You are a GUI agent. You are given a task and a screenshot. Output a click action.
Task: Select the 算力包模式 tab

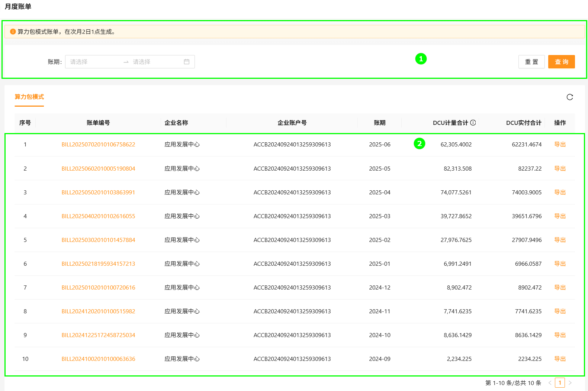click(x=29, y=97)
